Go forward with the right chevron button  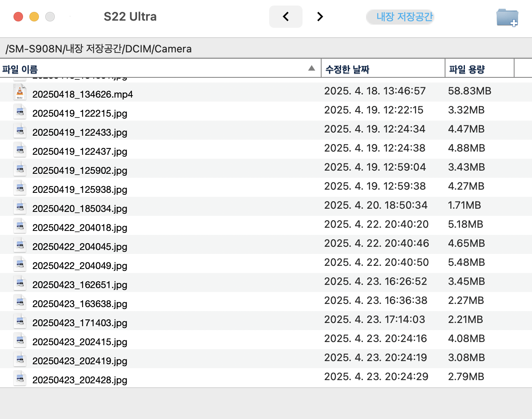[x=320, y=17]
